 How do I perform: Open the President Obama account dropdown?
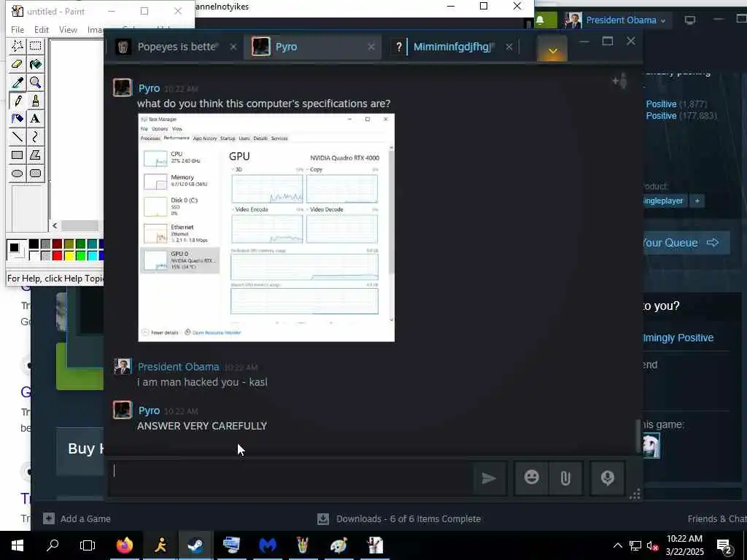626,20
